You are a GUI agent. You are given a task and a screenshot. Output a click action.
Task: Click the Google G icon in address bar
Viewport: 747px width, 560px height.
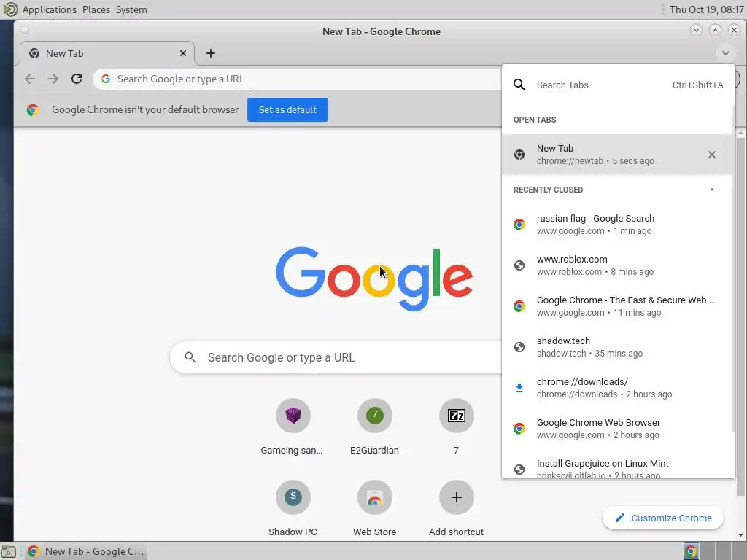click(106, 79)
